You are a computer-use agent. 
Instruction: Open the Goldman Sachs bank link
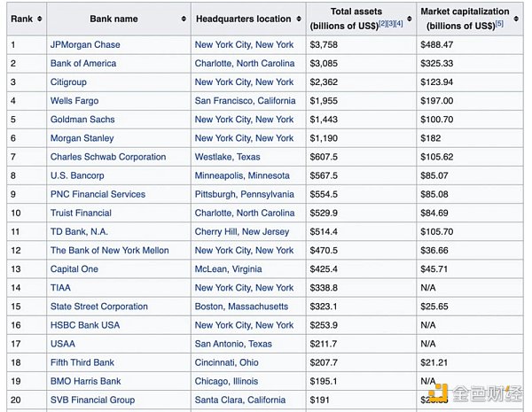coord(83,120)
